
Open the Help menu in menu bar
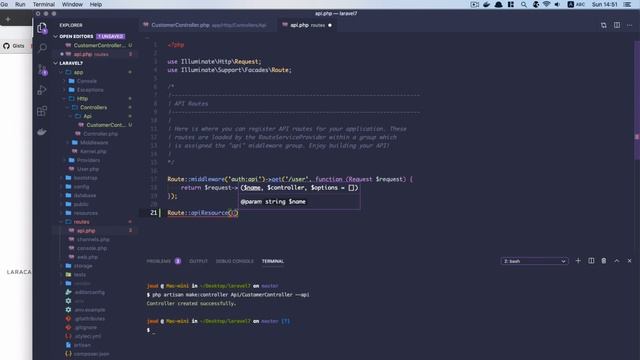click(96, 4)
